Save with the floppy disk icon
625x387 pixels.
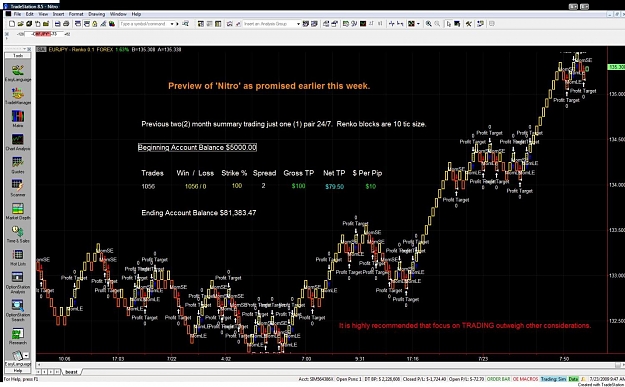click(x=57, y=24)
